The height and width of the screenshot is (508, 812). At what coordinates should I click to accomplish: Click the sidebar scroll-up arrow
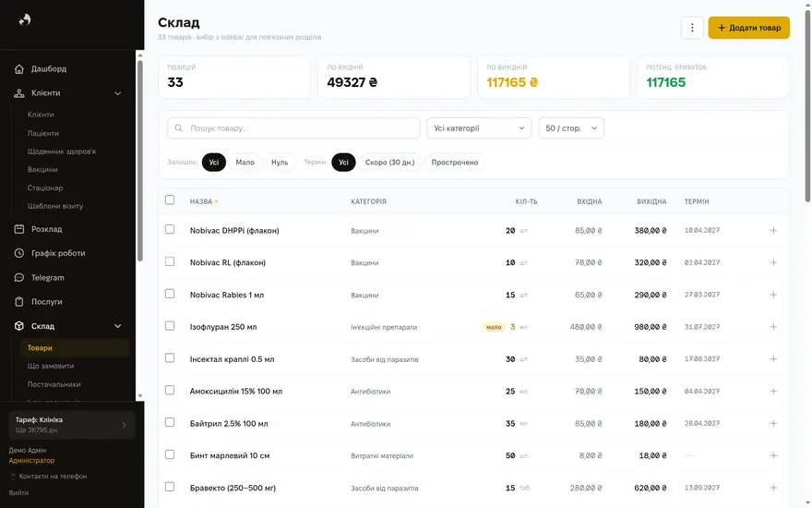(140, 54)
